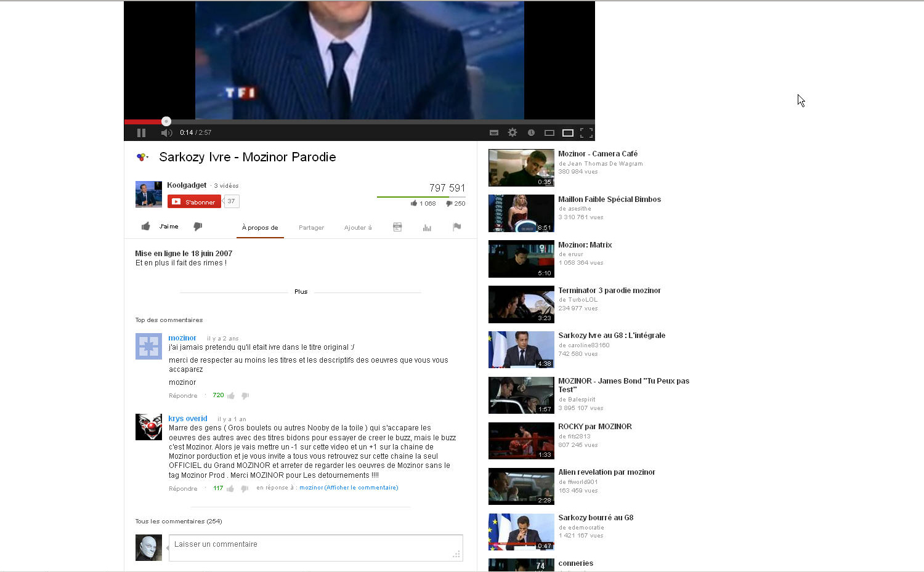Open the transcript icon next to Ajouter à
Image resolution: width=924 pixels, height=572 pixels.
(x=397, y=227)
